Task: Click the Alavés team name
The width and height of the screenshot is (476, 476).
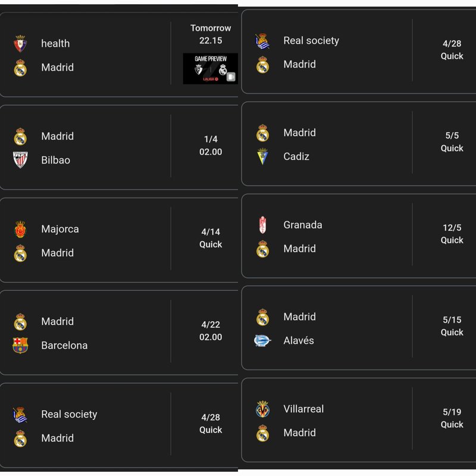Action: pos(299,340)
